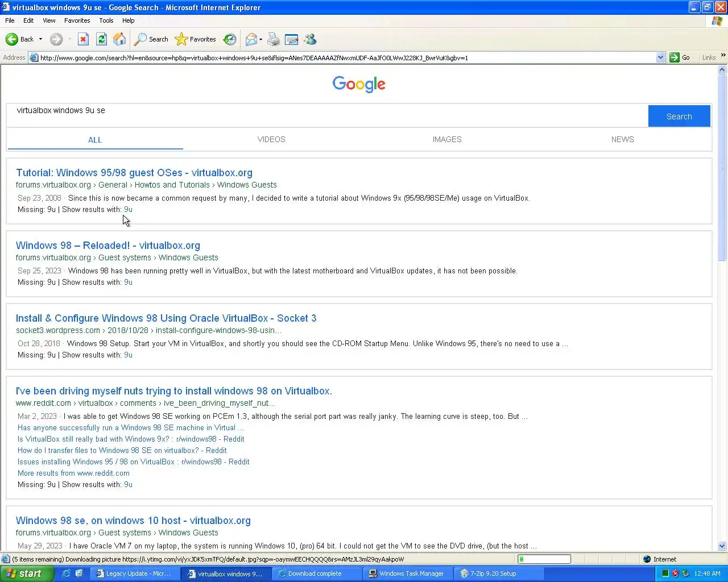The height and width of the screenshot is (582, 728).
Task: Open the View menu
Action: tap(49, 20)
